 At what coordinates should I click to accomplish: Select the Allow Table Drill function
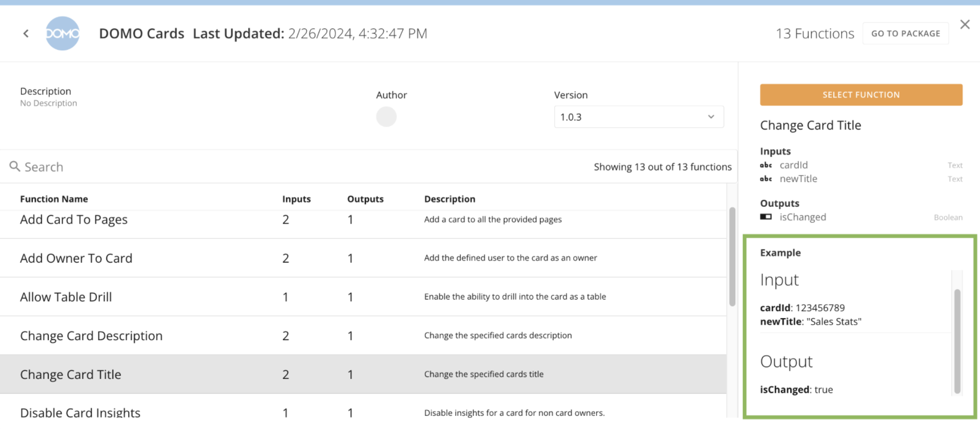[363, 297]
